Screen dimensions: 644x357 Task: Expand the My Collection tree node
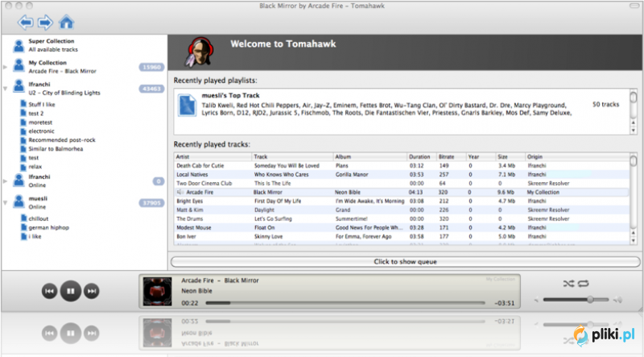[x=5, y=67]
